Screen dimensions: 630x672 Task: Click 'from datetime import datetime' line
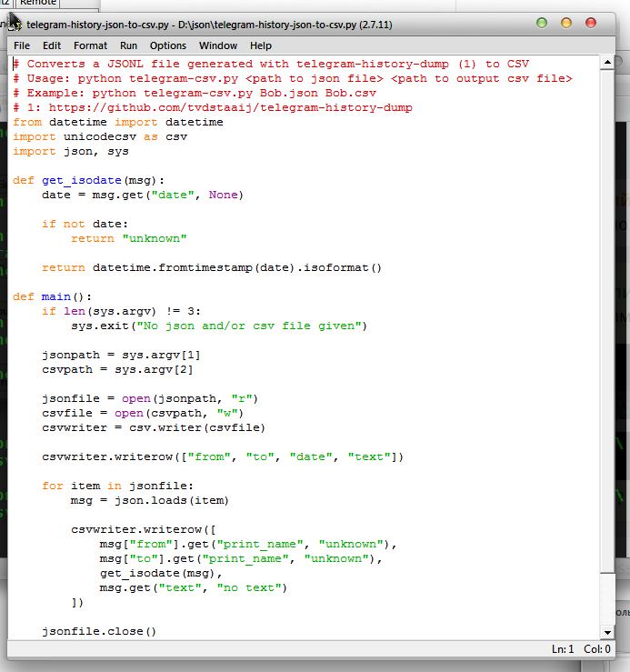click(118, 122)
